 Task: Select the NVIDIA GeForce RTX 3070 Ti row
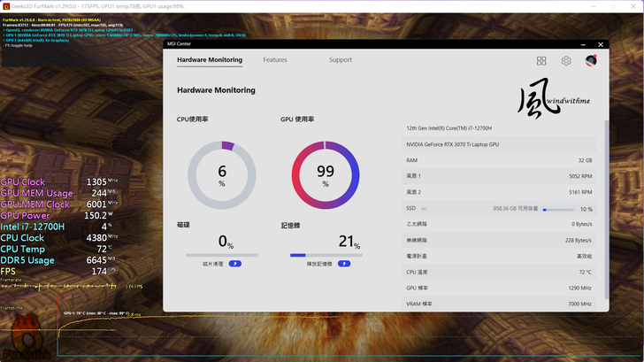pos(500,144)
